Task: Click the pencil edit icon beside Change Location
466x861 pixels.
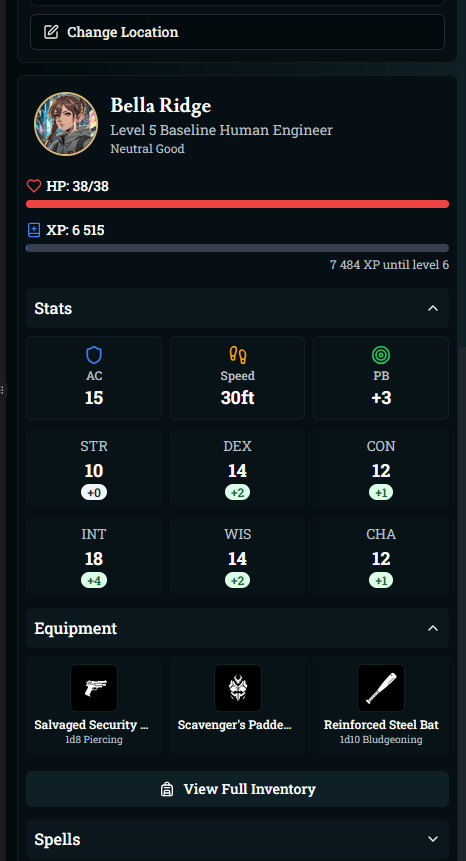Action: point(50,32)
